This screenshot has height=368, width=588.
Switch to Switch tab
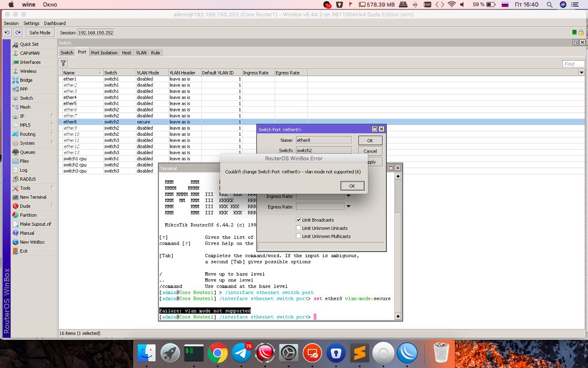click(x=67, y=53)
